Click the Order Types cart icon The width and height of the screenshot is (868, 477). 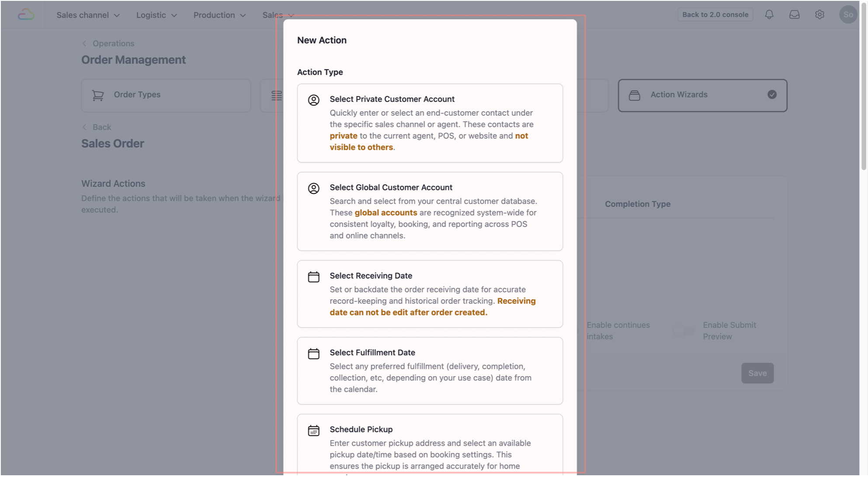pos(98,95)
